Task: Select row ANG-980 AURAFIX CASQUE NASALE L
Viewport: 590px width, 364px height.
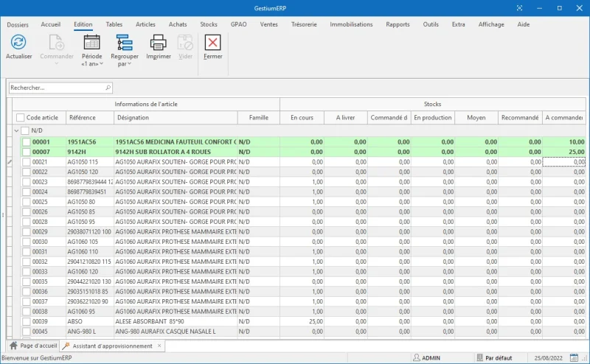Action: pos(303,332)
